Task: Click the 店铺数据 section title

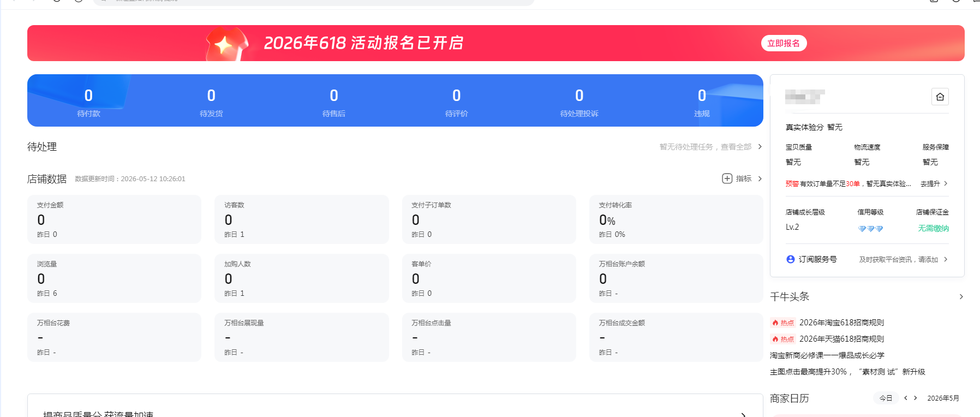Action: (47, 179)
